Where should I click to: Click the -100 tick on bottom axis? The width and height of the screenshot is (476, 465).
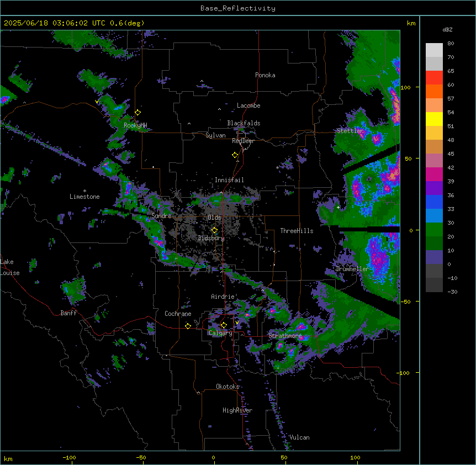pos(69,457)
